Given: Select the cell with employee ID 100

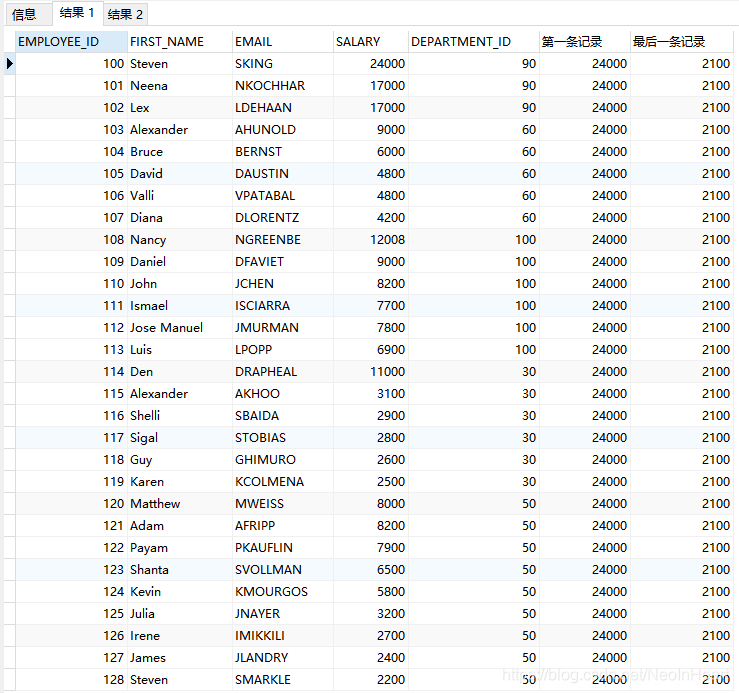Looking at the screenshot, I should click(x=71, y=64).
